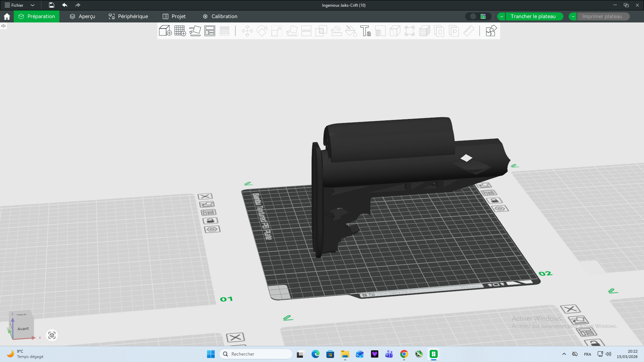Arrange objects on plate 01 via icon
This screenshot has height=362, width=644.
(x=208, y=213)
